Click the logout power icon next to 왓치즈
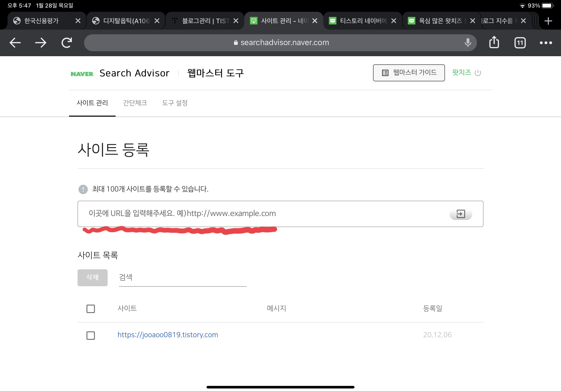561x392 pixels. click(x=477, y=73)
